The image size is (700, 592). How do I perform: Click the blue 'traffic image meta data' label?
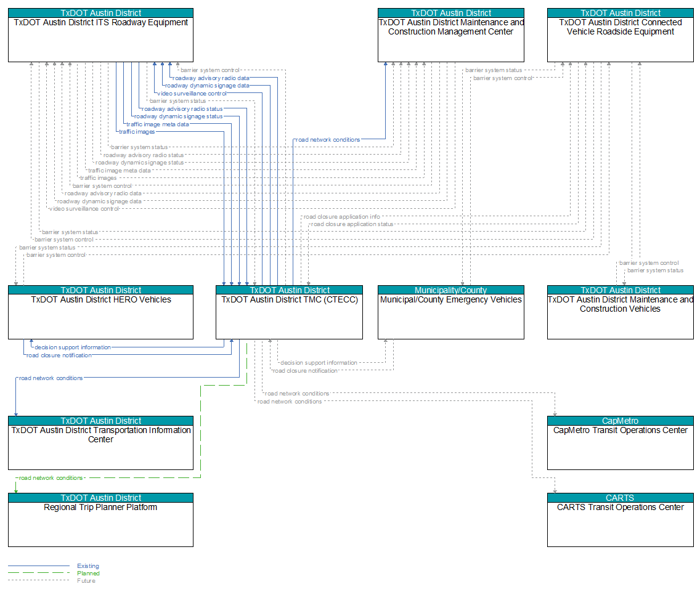tap(158, 124)
